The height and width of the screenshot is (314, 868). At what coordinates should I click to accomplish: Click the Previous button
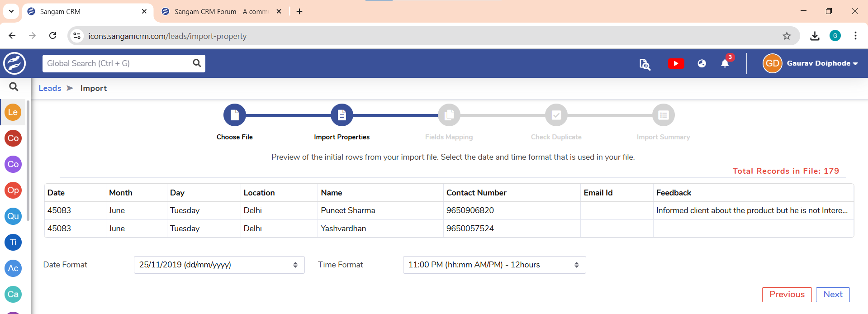[787, 295]
